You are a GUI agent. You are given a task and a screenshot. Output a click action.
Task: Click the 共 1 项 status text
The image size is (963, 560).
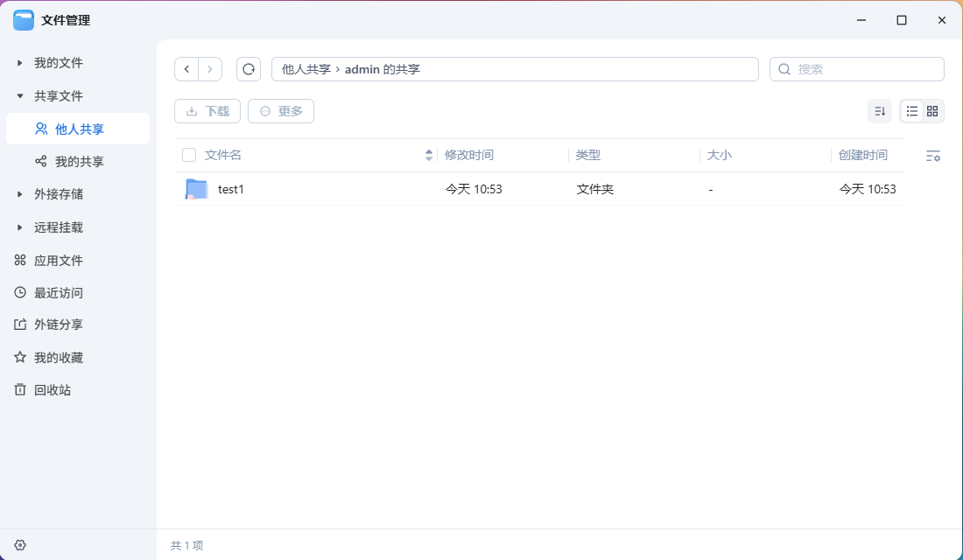click(186, 545)
